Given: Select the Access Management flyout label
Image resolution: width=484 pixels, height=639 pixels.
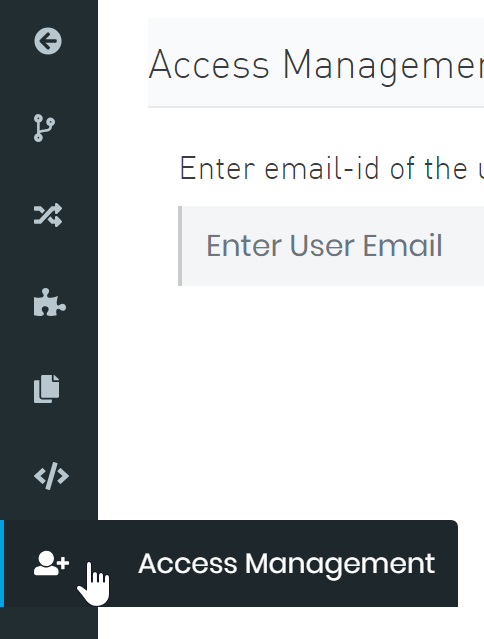Looking at the screenshot, I should 287,564.
